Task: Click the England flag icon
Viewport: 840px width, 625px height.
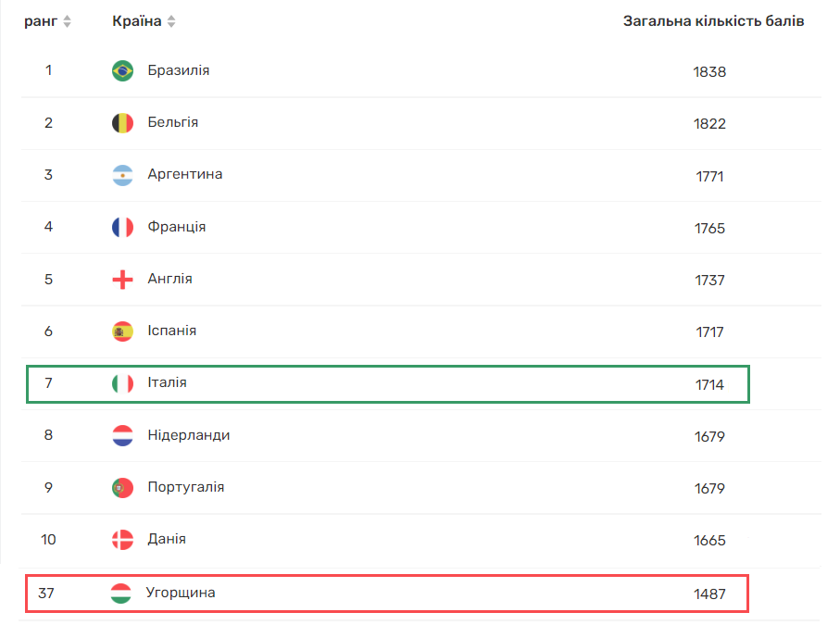Action: (122, 280)
